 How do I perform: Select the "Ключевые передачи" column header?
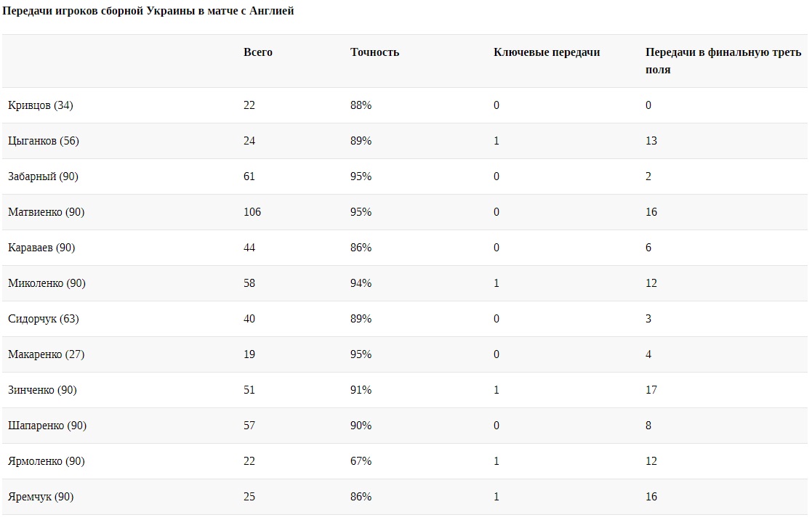point(547,52)
